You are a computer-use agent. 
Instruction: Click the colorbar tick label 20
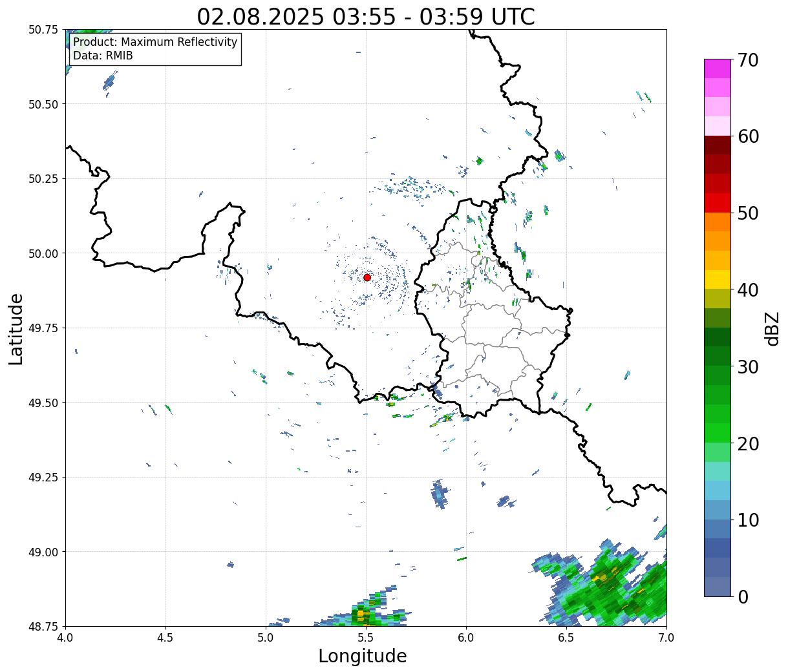pyautogui.click(x=748, y=444)
